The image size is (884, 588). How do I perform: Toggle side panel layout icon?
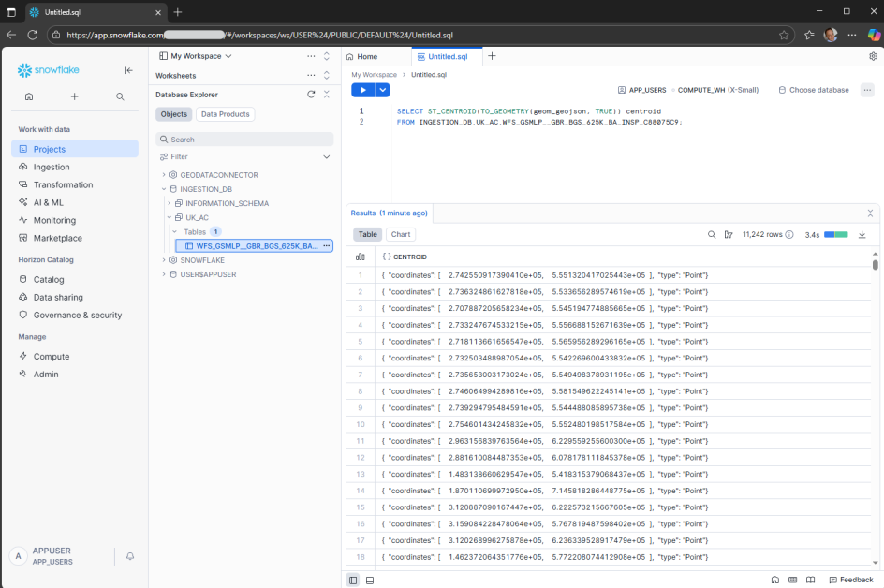pos(353,581)
